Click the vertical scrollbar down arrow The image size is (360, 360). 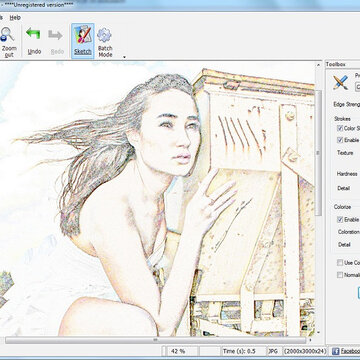pyautogui.click(x=318, y=332)
